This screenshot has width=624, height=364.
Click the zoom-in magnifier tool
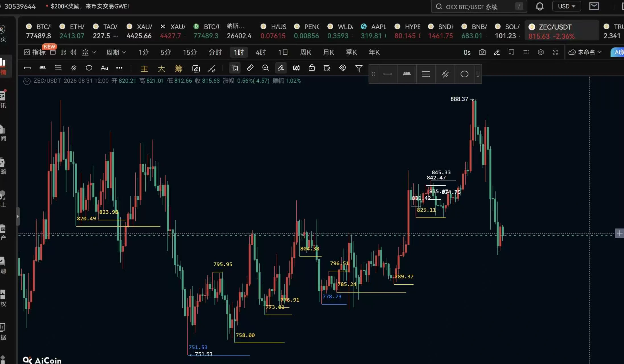point(265,68)
